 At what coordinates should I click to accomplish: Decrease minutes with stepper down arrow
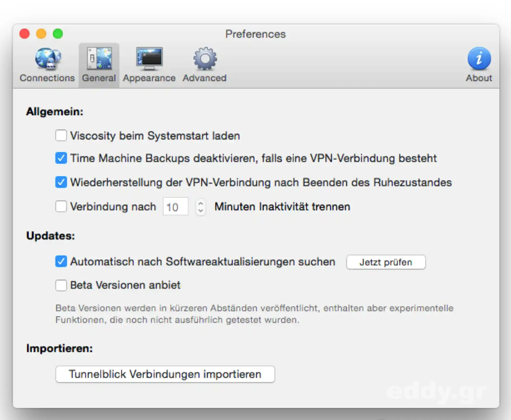coord(201,211)
